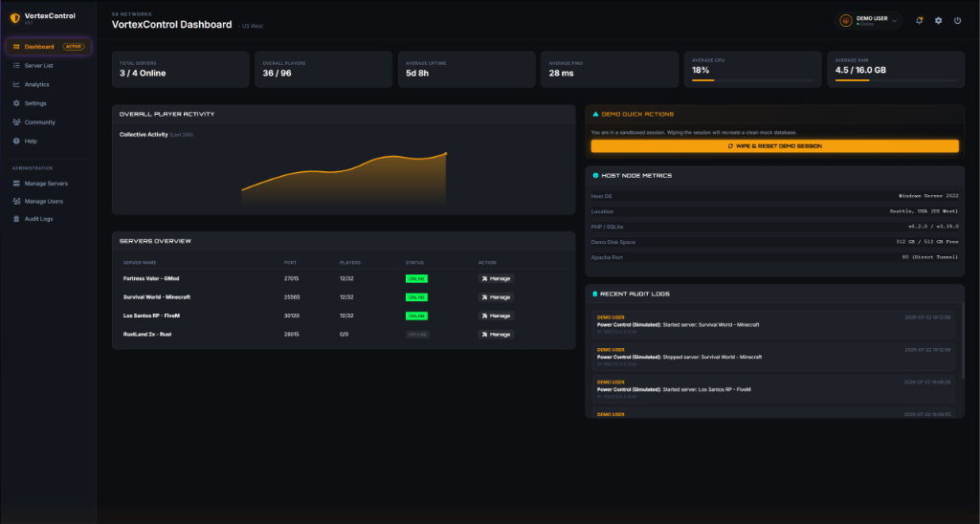Click the Audit Logs clipboard icon

(x=16, y=219)
